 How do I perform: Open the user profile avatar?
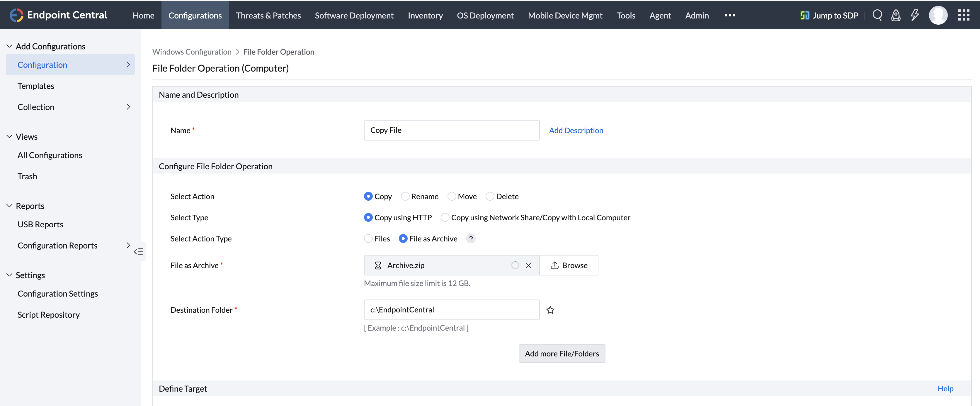(x=938, y=15)
